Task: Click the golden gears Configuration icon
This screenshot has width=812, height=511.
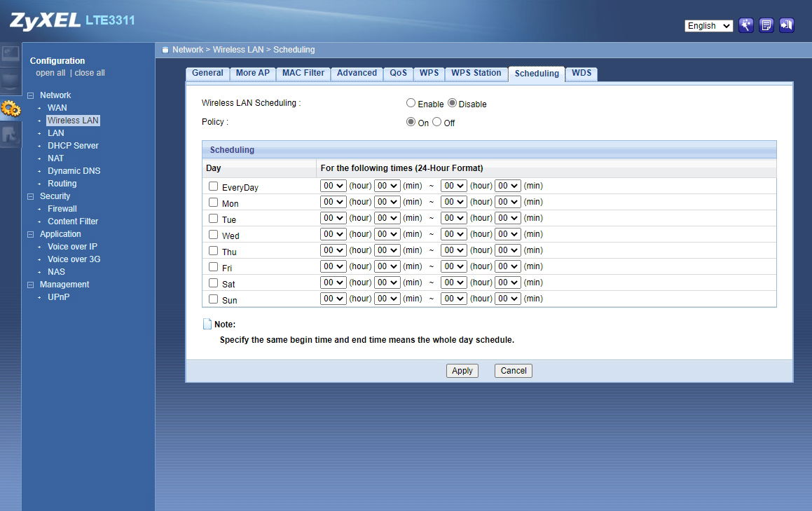Action: [x=11, y=108]
